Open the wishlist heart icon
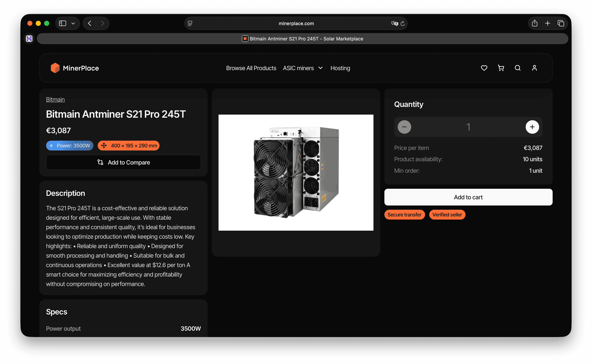 pos(484,68)
